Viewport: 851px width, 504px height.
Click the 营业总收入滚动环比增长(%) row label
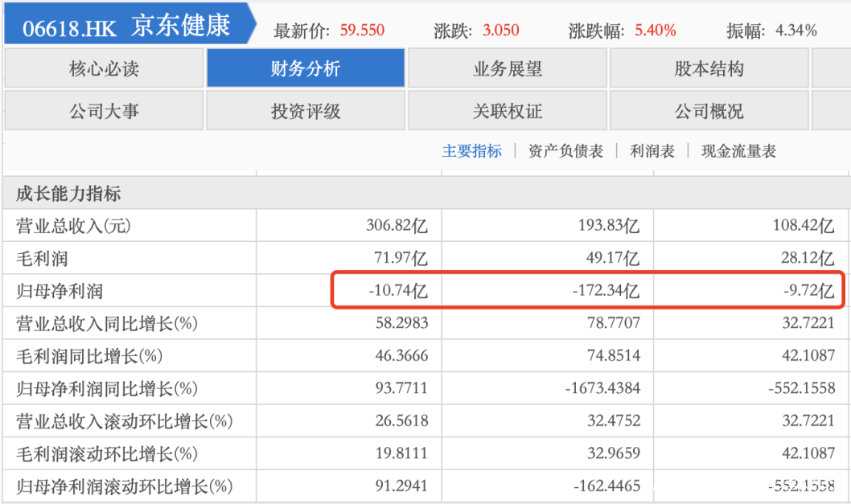pyautogui.click(x=125, y=421)
